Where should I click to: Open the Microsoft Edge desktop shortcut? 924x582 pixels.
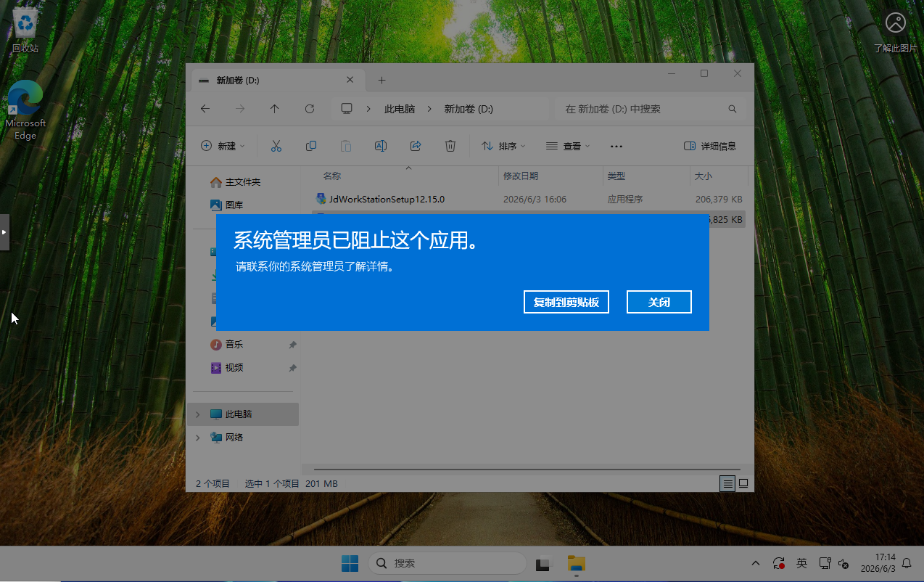(25, 110)
